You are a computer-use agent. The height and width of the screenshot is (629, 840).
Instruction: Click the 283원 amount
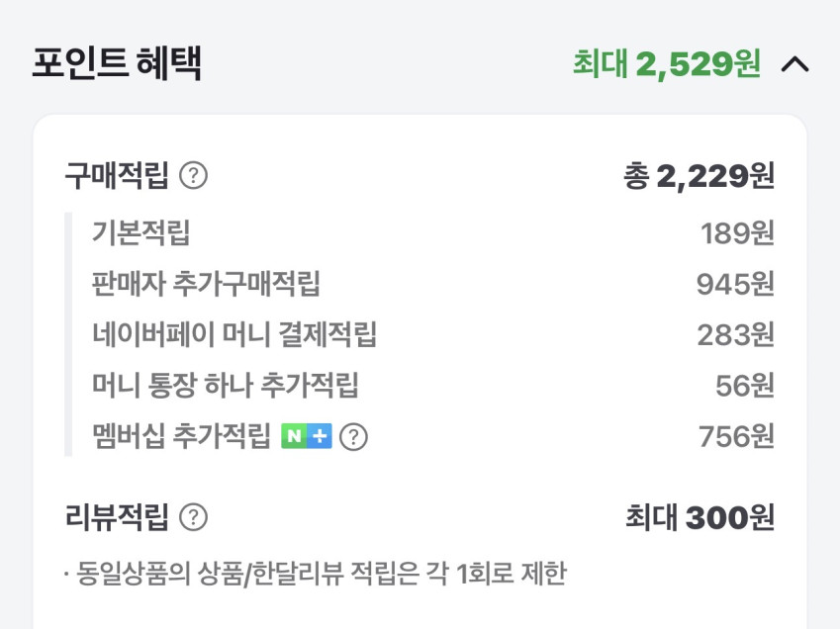point(735,334)
